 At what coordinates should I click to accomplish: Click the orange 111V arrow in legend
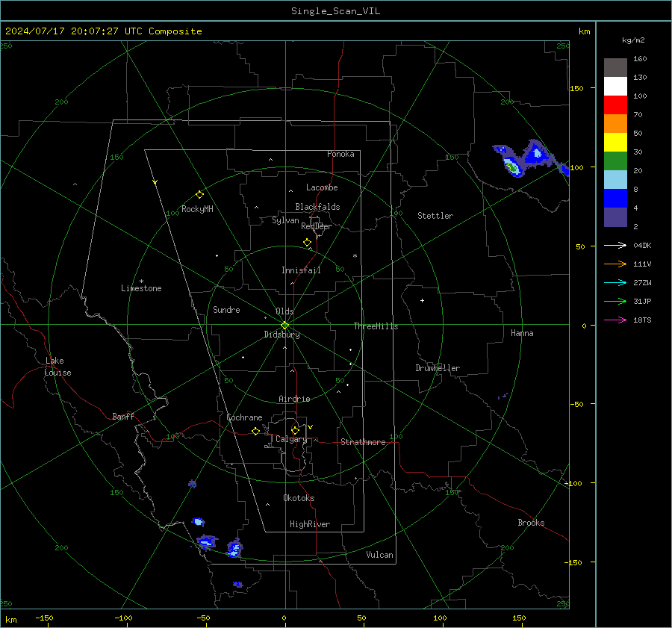tap(615, 264)
